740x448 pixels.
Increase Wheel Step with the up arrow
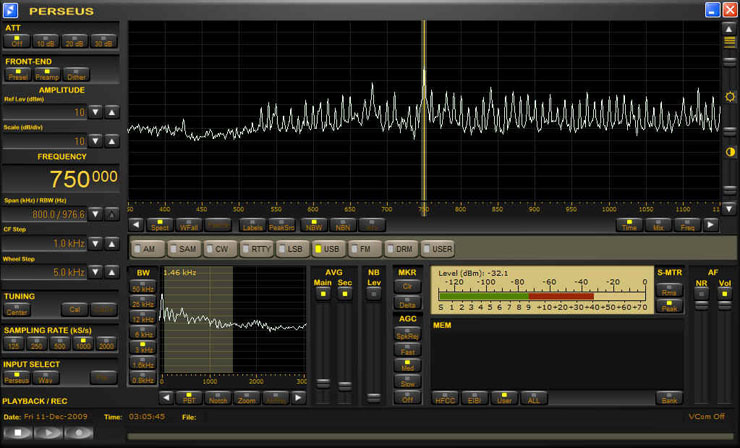tap(112, 272)
